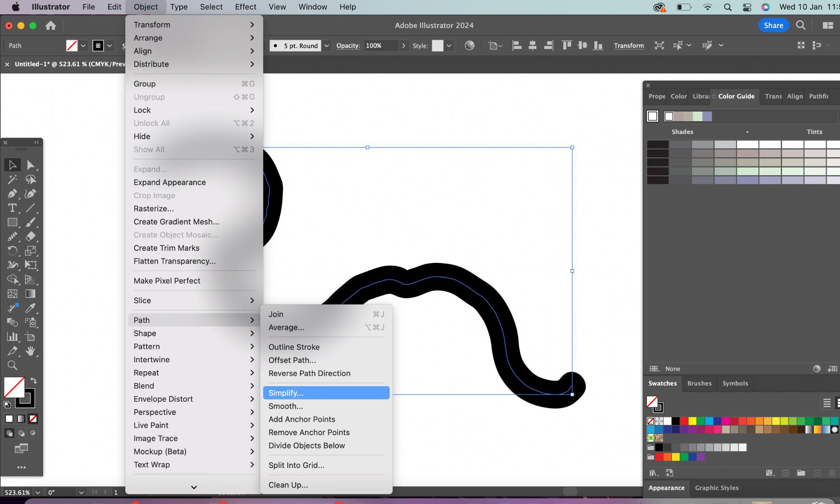Select the Selection tool icon
Image resolution: width=840 pixels, height=504 pixels.
[12, 164]
